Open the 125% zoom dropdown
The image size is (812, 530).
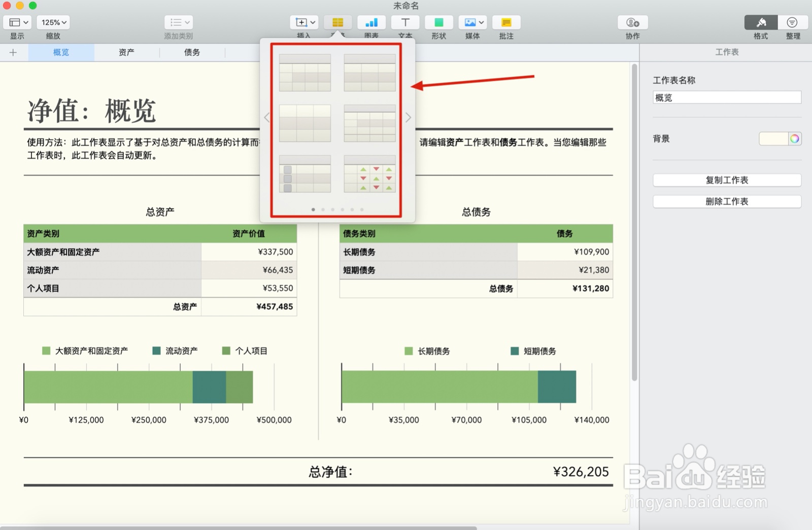pos(53,22)
